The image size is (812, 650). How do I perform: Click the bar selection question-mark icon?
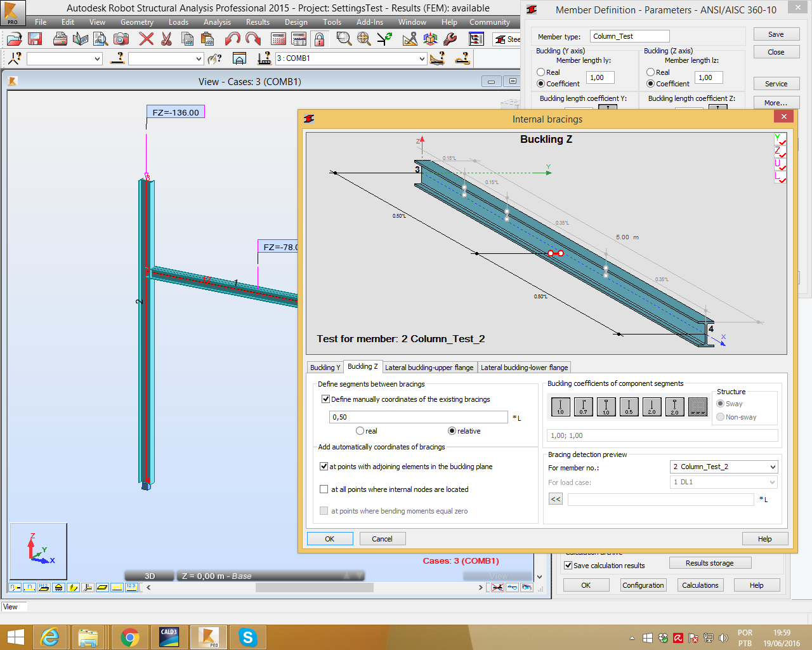point(117,58)
